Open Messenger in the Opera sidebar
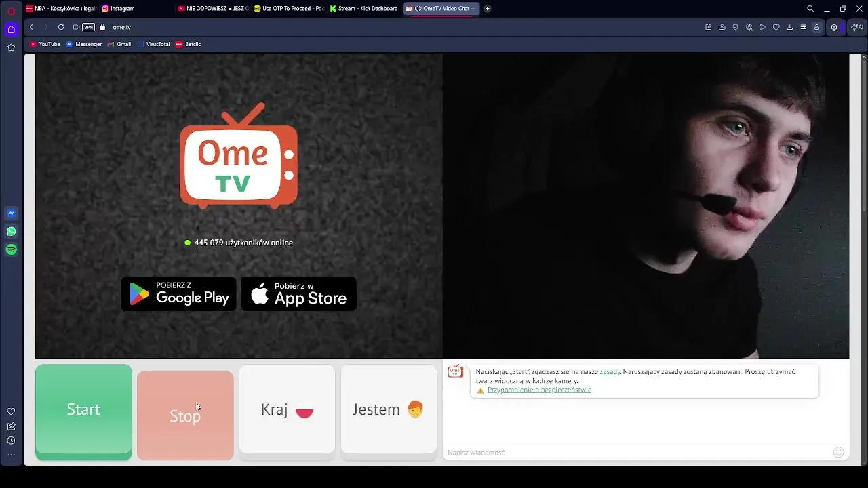Viewport: 868px width, 488px height. (x=11, y=213)
